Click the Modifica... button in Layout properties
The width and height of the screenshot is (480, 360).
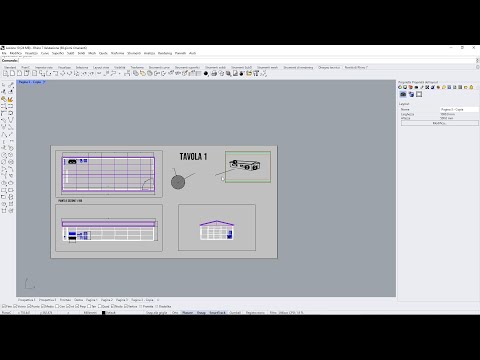click(x=439, y=123)
